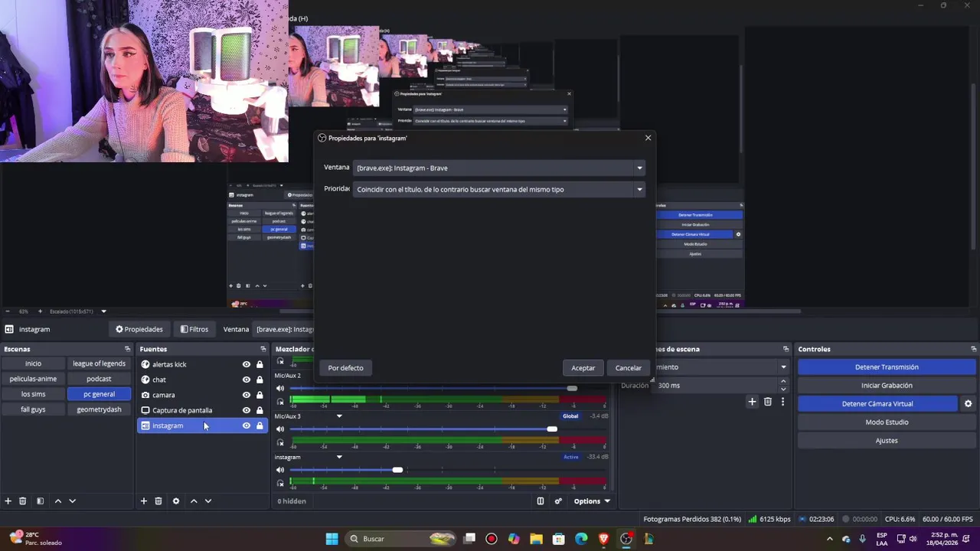
Task: Click Detener Transmisión button
Action: click(x=887, y=367)
